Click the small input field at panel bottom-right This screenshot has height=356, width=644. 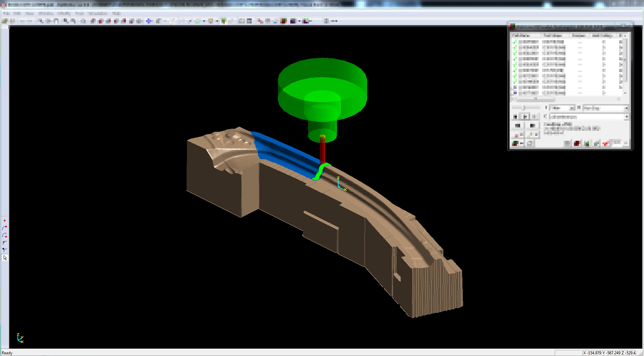pos(616,143)
